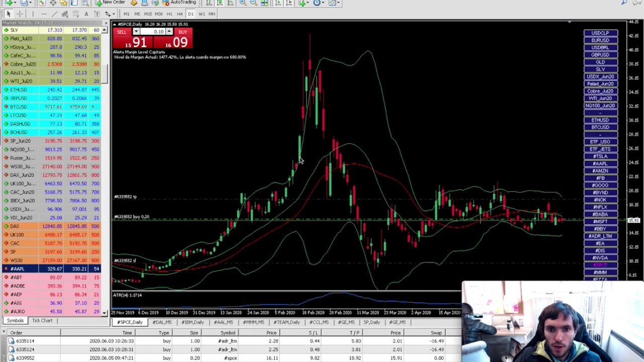Switch chart to H4 timeframe

[180, 14]
